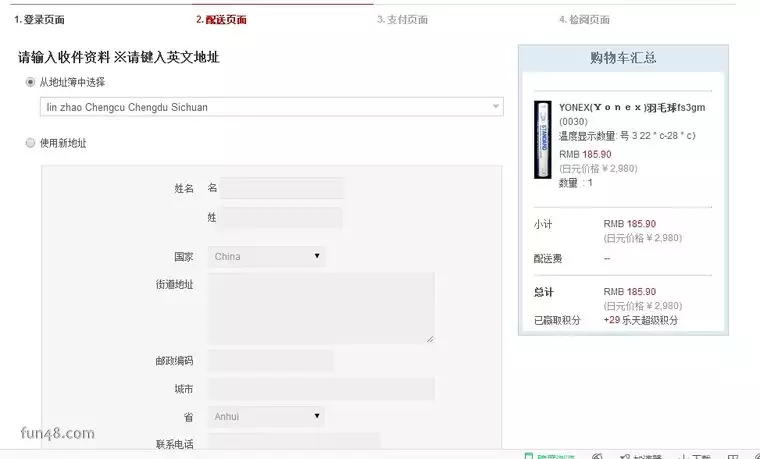Click the 联系电话 input field
This screenshot has height=459, width=760.
pos(294,442)
